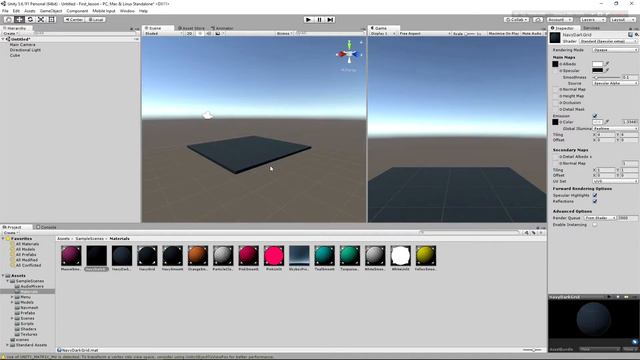
Task: Toggle pivot Center button
Action: click(x=74, y=19)
